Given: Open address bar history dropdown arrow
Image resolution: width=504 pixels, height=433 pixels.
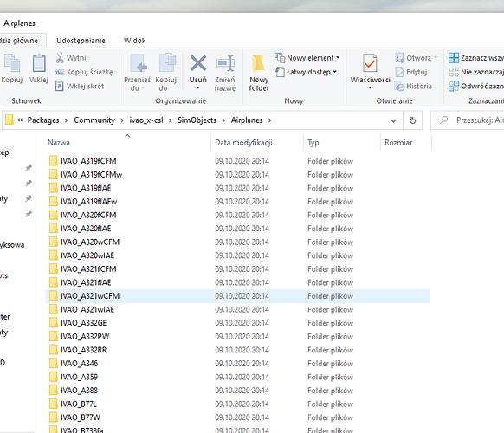Looking at the screenshot, I should [x=393, y=120].
